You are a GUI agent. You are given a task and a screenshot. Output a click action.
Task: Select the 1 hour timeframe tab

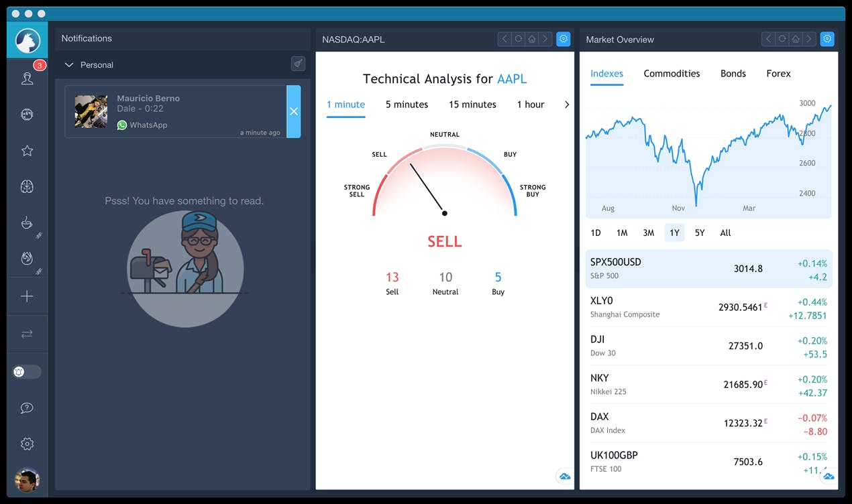pyautogui.click(x=531, y=105)
